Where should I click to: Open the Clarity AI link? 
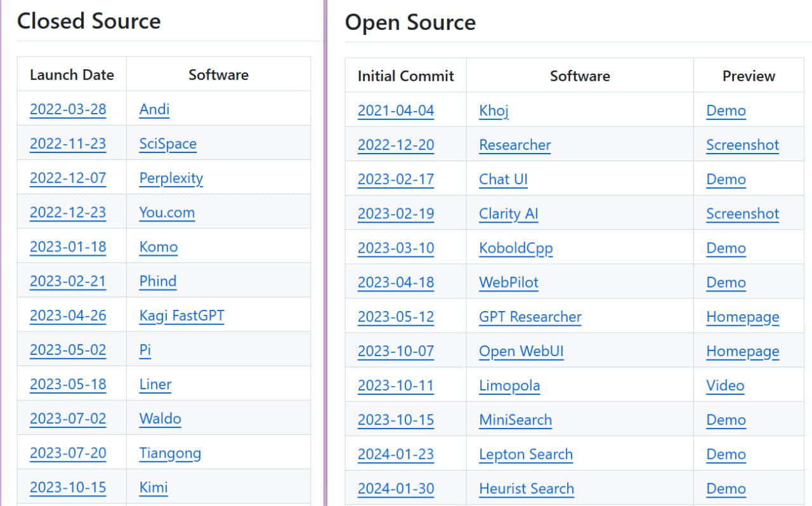point(509,213)
